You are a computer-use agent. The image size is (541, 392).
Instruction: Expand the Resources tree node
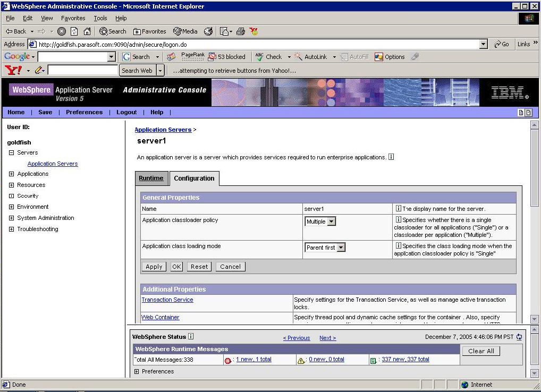coord(11,185)
